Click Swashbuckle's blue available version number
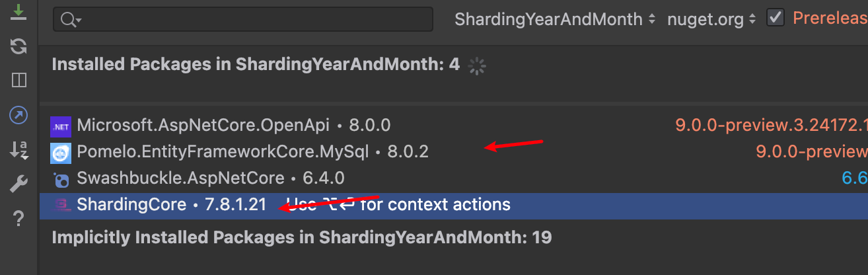The width and height of the screenshot is (868, 275). 854,178
